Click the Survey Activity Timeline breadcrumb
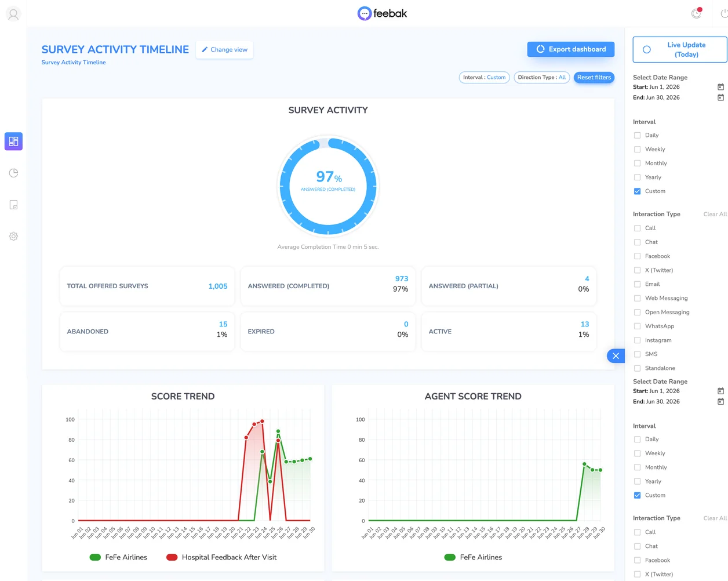The image size is (728, 581). coord(74,63)
